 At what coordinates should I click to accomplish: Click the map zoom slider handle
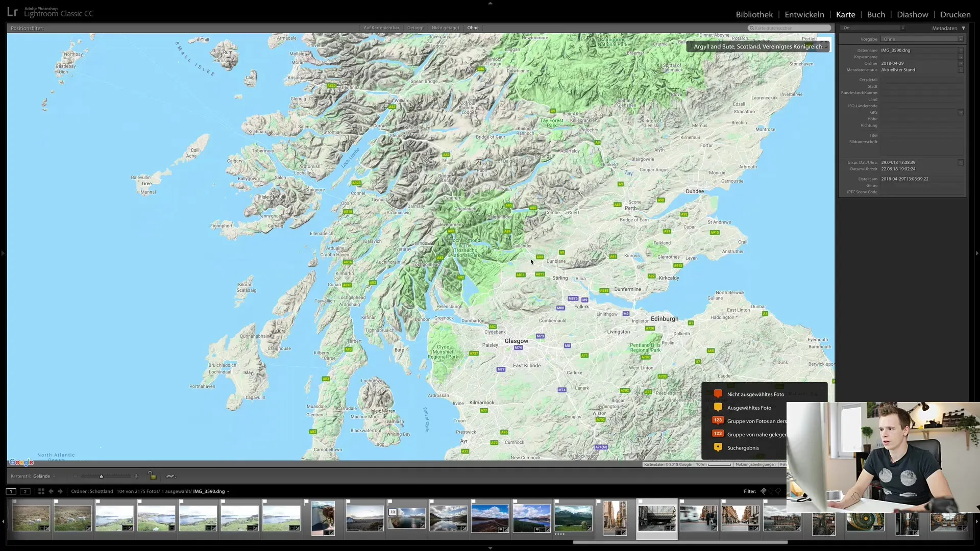coord(101,477)
